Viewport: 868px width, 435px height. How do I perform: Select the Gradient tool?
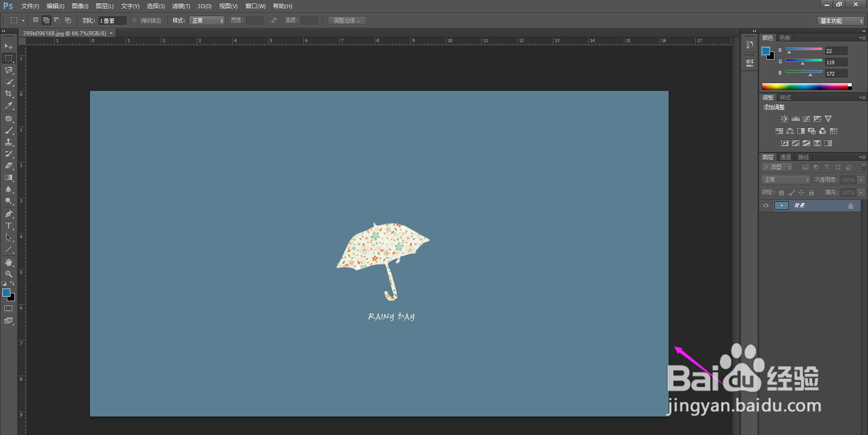(9, 178)
